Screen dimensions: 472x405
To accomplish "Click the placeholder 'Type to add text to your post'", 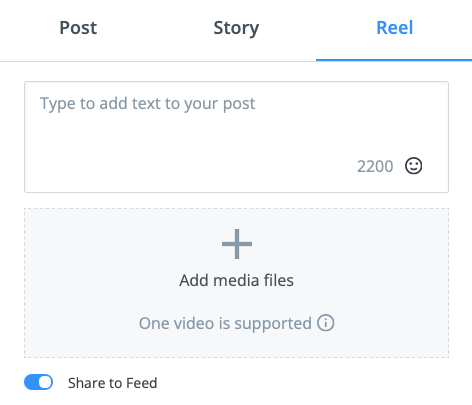I will pos(147,104).
